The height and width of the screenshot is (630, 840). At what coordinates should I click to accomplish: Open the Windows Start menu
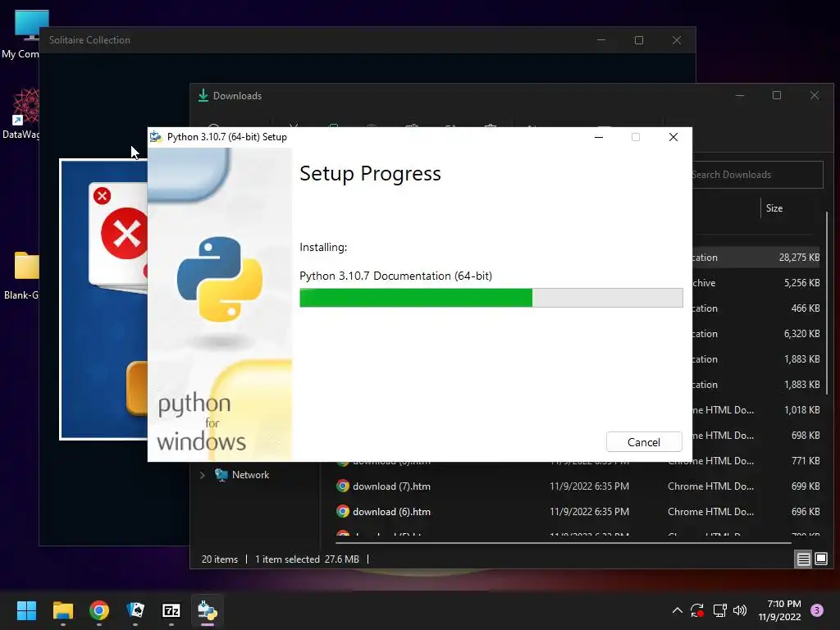[x=26, y=610]
